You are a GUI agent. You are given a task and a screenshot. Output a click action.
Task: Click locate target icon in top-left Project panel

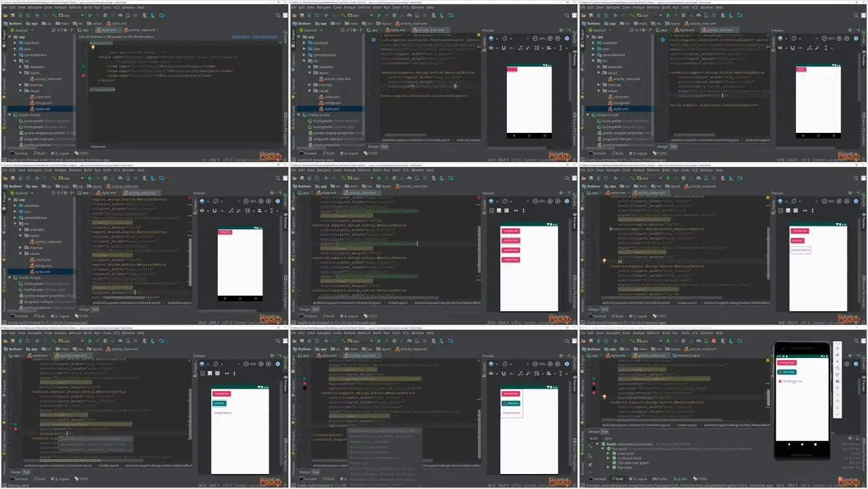click(54, 30)
